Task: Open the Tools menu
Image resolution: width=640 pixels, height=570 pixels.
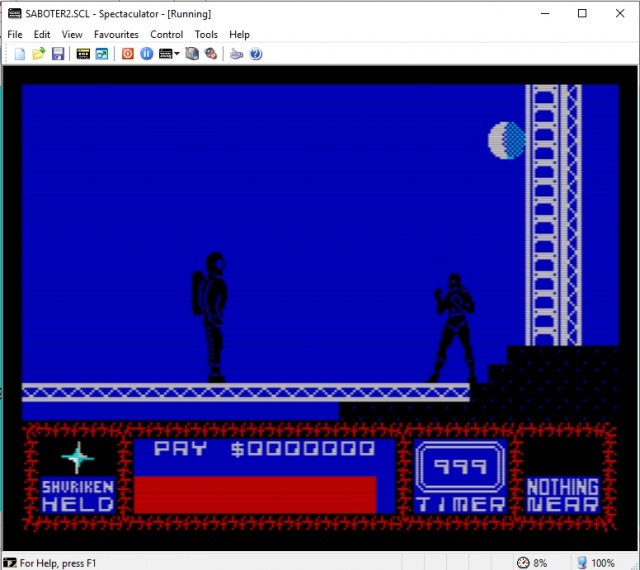Action: coord(206,35)
